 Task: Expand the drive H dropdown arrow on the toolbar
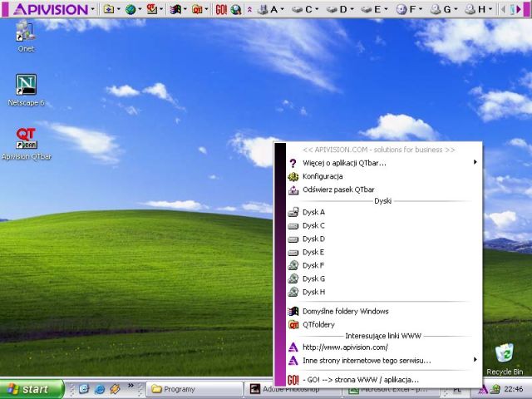point(490,9)
